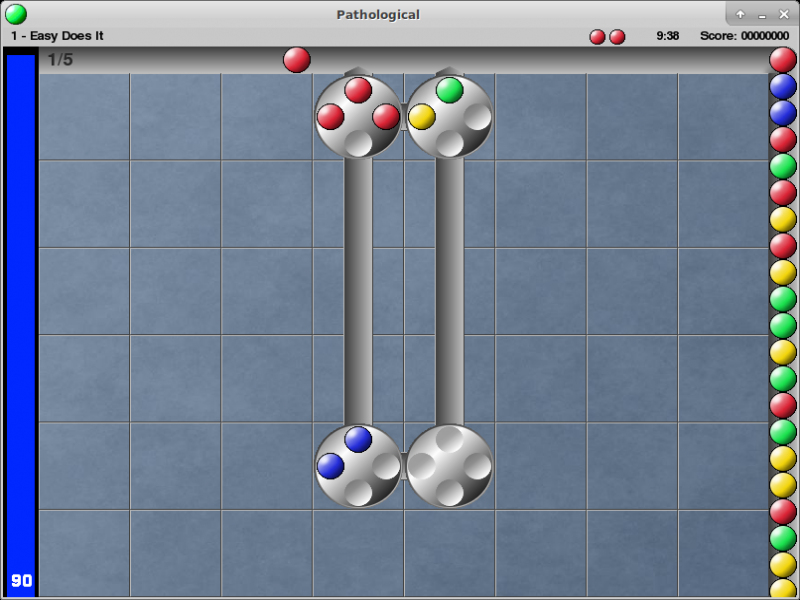Image resolution: width=800 pixels, height=600 pixels.
Task: Click the yellow marble in the top-right wheel
Action: pos(422,117)
